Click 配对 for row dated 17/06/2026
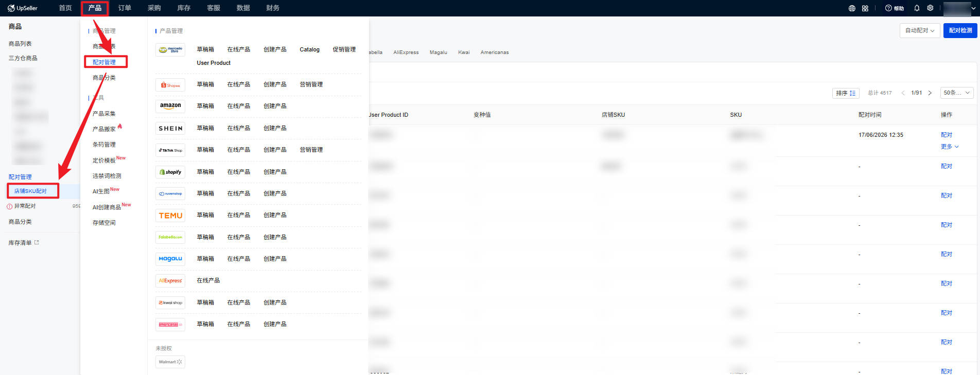Image resolution: width=980 pixels, height=375 pixels. point(947,135)
